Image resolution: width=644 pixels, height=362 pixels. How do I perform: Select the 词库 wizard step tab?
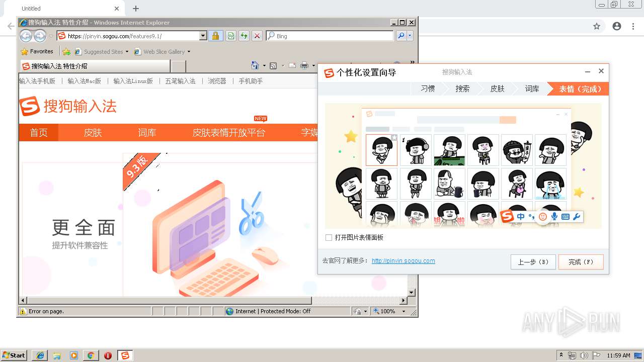[532, 88]
